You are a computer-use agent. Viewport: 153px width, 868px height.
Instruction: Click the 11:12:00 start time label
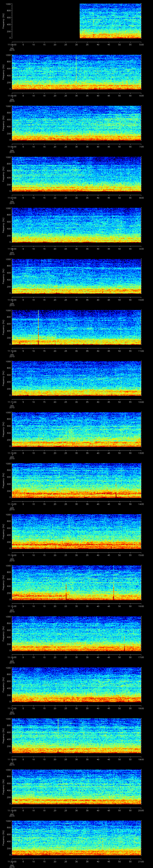(x=12, y=453)
